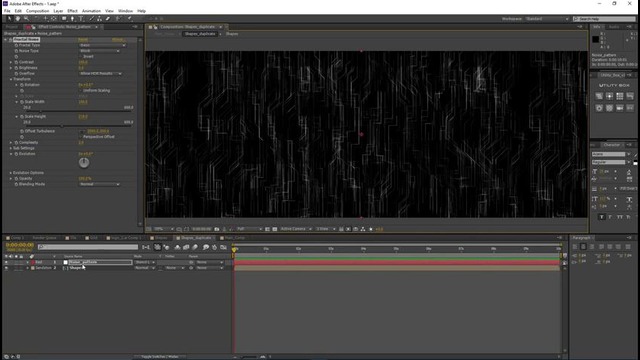This screenshot has height=360, width=640.
Task: Open the File menu
Action: coord(7,11)
